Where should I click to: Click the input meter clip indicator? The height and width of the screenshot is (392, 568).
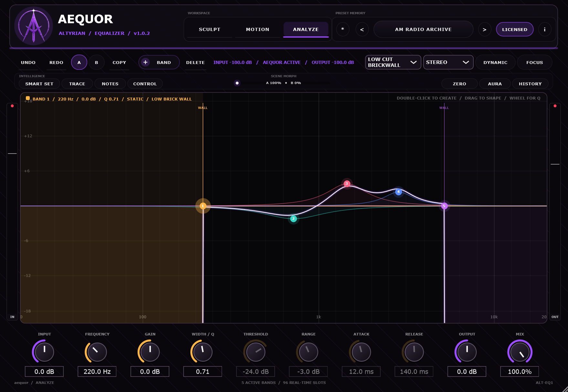tap(12, 106)
